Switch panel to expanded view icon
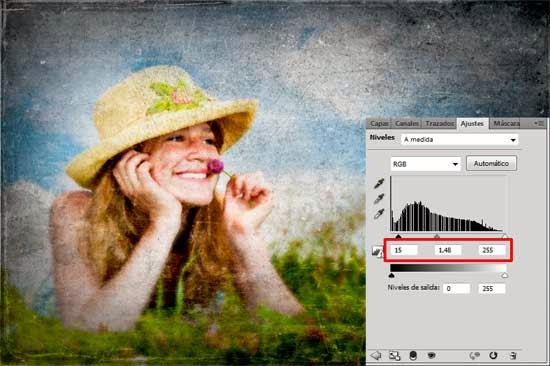This screenshot has width=550, height=366. click(395, 355)
